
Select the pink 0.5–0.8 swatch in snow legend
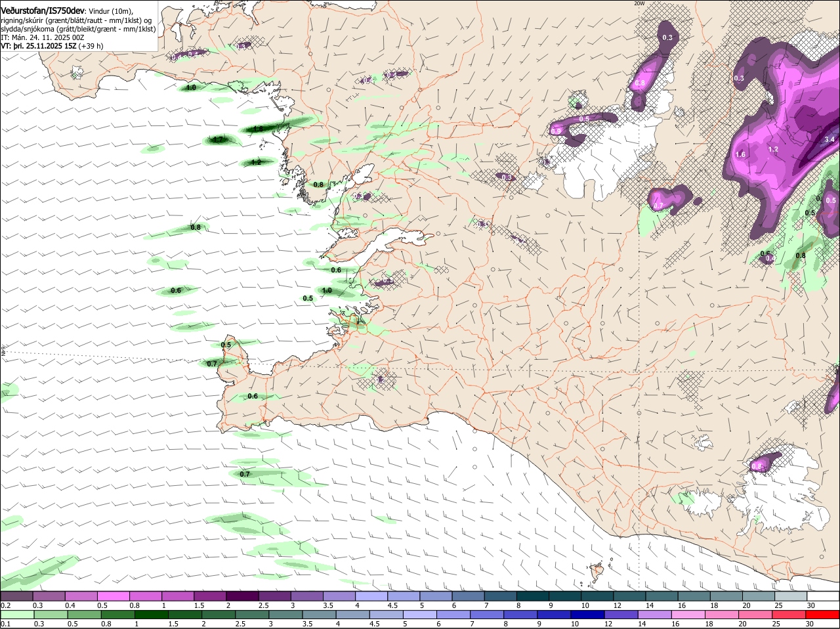(x=114, y=596)
